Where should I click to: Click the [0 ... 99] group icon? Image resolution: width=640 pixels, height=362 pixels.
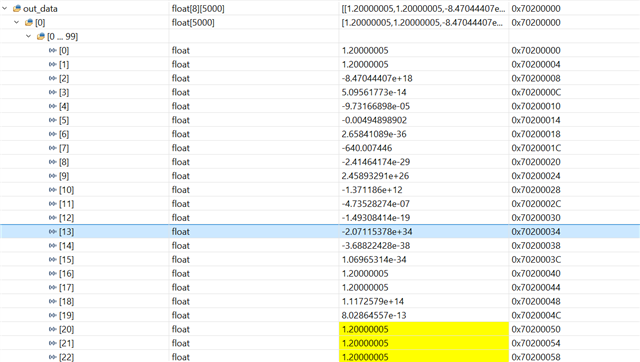coord(40,36)
